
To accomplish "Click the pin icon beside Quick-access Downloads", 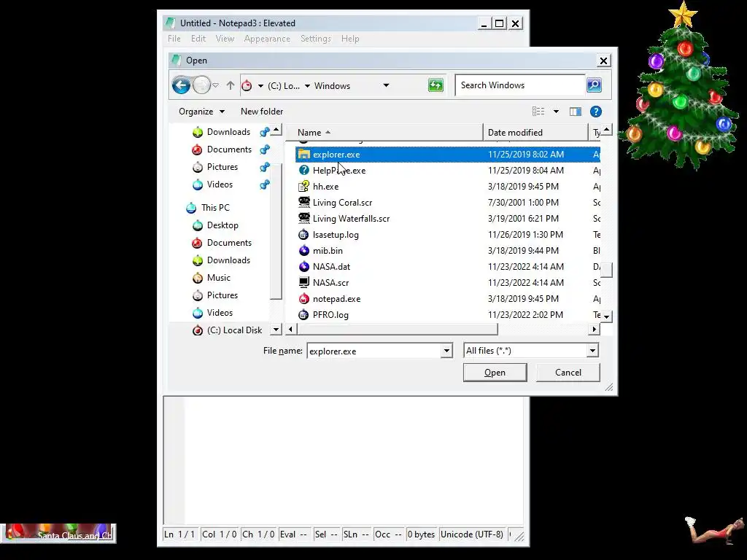I will tap(265, 132).
